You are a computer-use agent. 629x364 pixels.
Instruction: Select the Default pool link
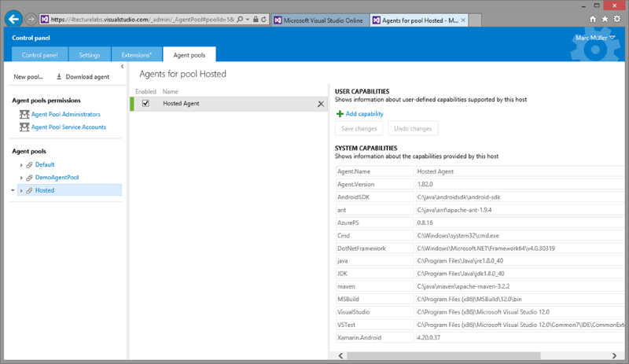tap(45, 164)
